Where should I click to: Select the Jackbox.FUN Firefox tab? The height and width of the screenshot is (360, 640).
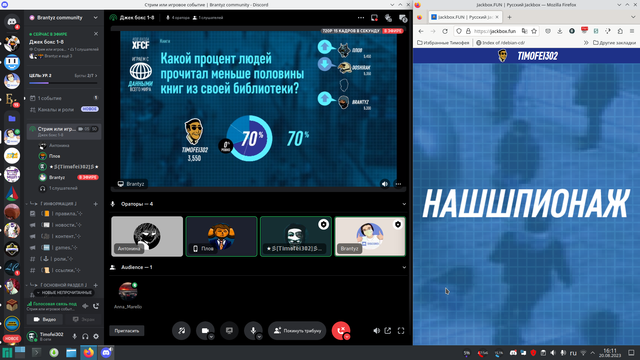465,17
